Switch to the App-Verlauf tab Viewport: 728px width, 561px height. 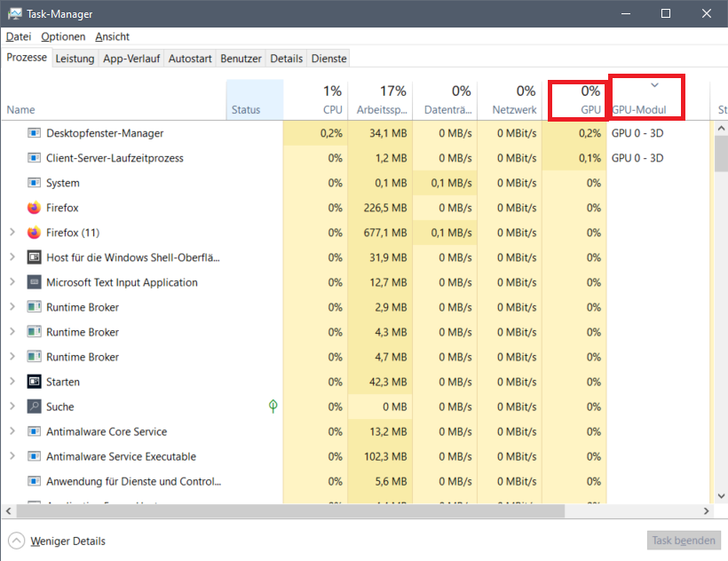click(x=131, y=59)
